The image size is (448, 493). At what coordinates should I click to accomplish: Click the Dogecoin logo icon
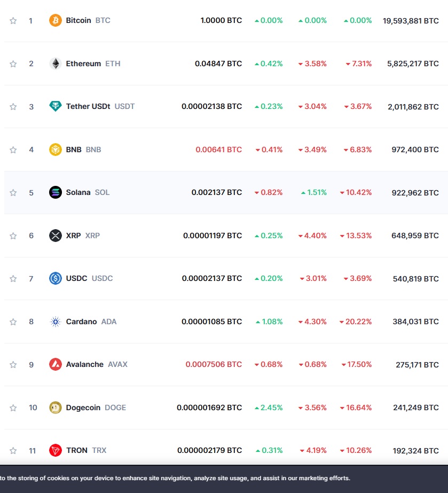[54, 408]
